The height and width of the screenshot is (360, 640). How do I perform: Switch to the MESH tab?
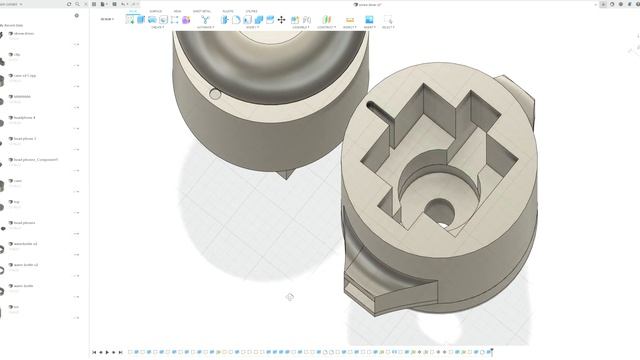click(177, 11)
